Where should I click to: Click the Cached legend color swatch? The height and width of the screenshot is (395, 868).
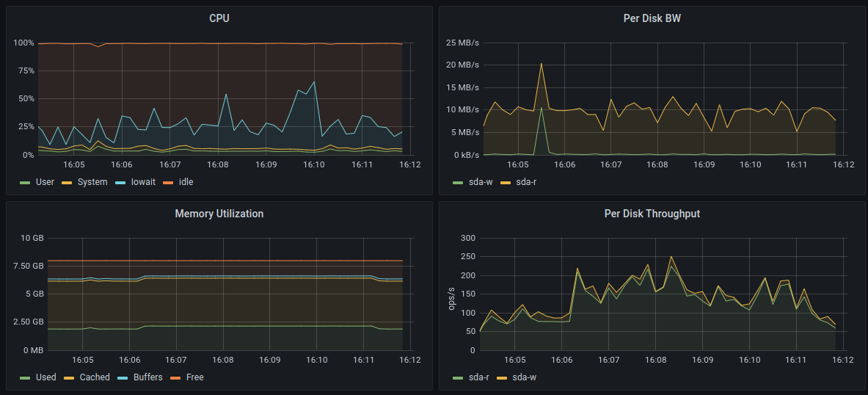[x=70, y=378]
